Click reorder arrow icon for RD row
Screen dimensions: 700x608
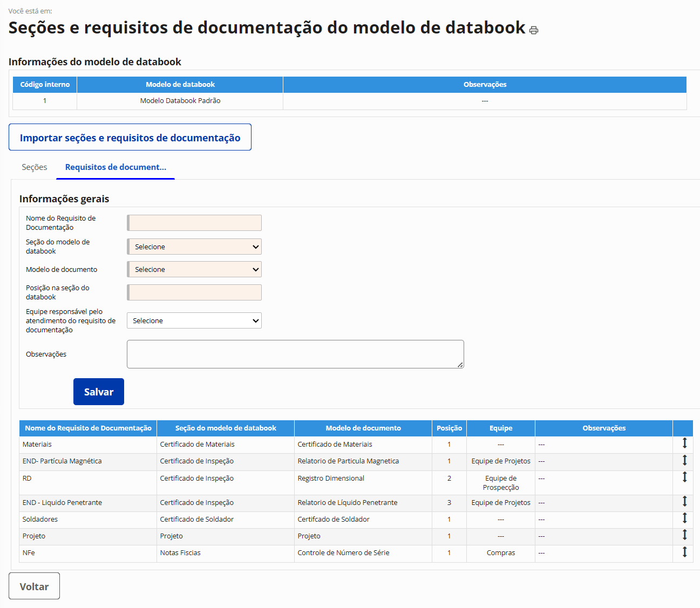point(684,477)
